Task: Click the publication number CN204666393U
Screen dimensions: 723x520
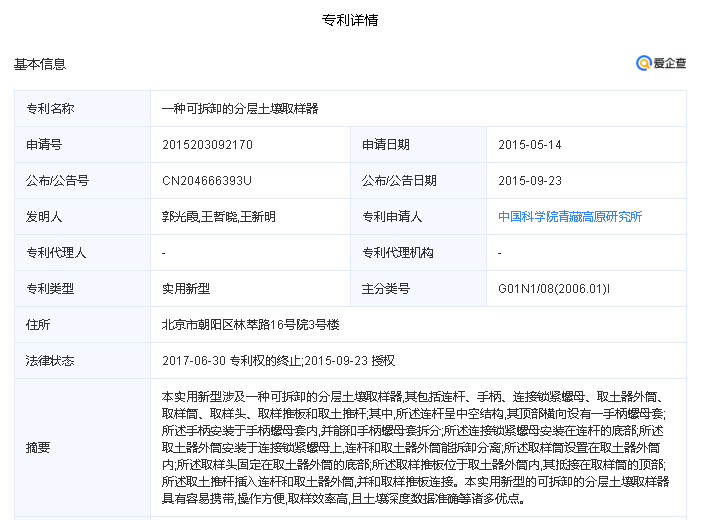Action: 207,181
